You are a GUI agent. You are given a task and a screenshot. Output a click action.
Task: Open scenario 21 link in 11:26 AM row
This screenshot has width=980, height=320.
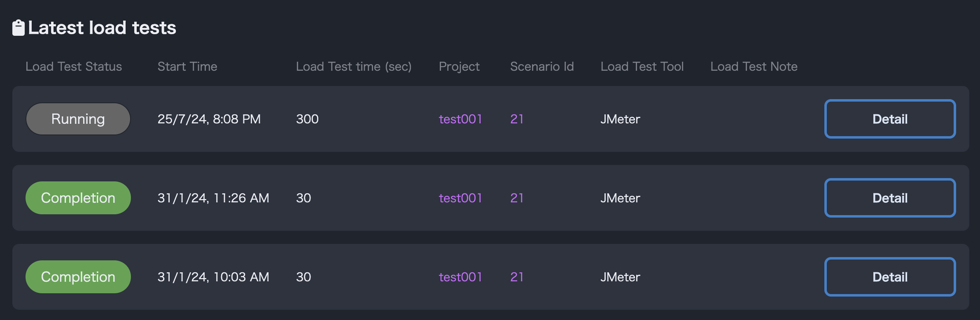(517, 198)
